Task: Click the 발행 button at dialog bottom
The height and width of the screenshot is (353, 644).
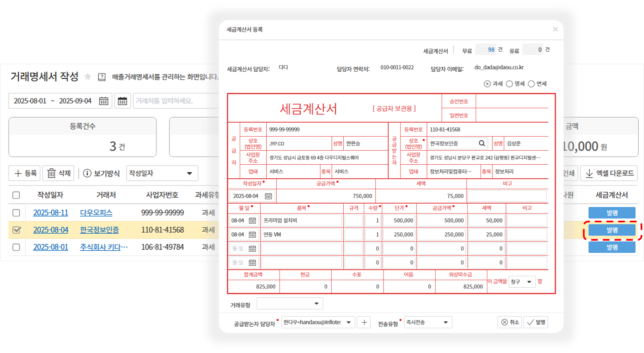Action: click(536, 322)
